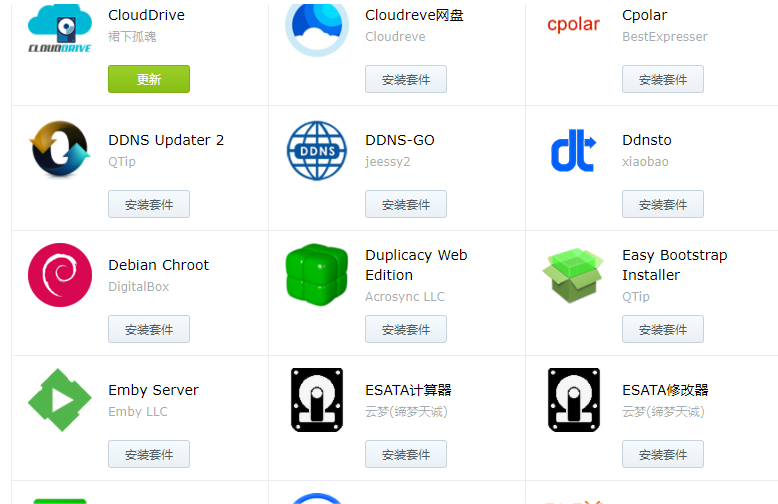778x504 pixels.
Task: Install the DDNS Updater 2 package
Action: click(x=149, y=204)
